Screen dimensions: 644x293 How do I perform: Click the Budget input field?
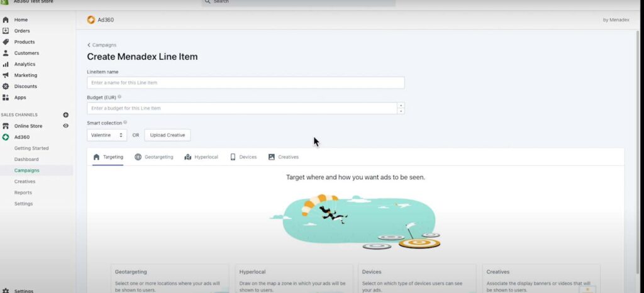[242, 108]
